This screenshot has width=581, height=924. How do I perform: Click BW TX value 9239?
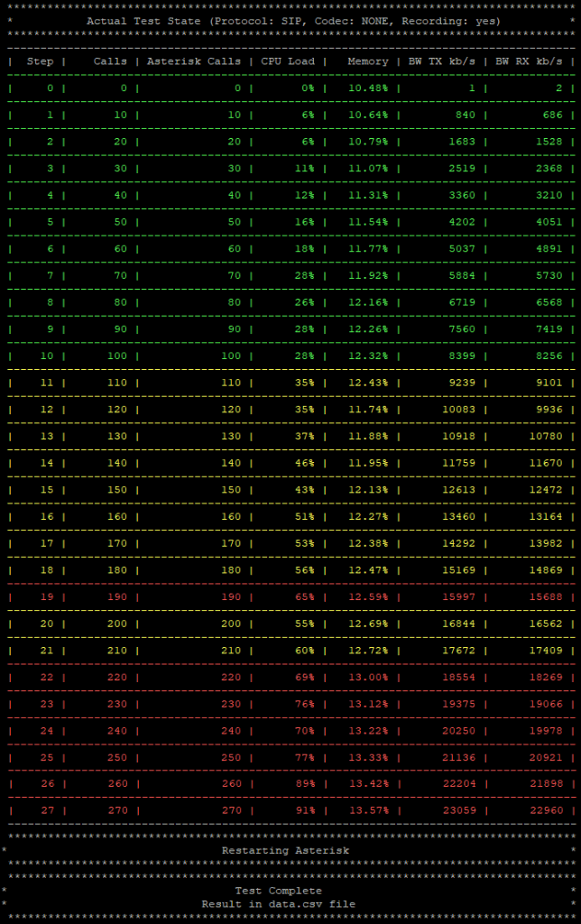coord(462,383)
